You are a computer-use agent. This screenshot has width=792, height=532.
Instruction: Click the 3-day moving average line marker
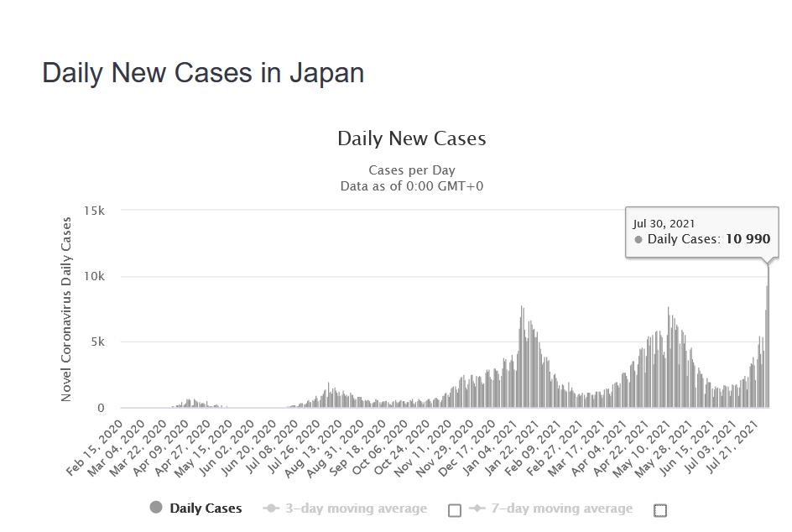point(272,508)
